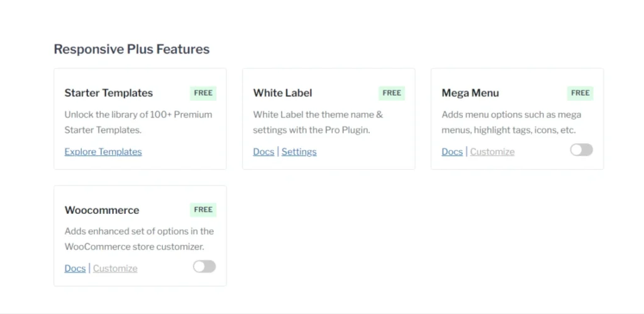644x314 pixels.
Task: Click the Starter Templates description text
Action: [138, 122]
